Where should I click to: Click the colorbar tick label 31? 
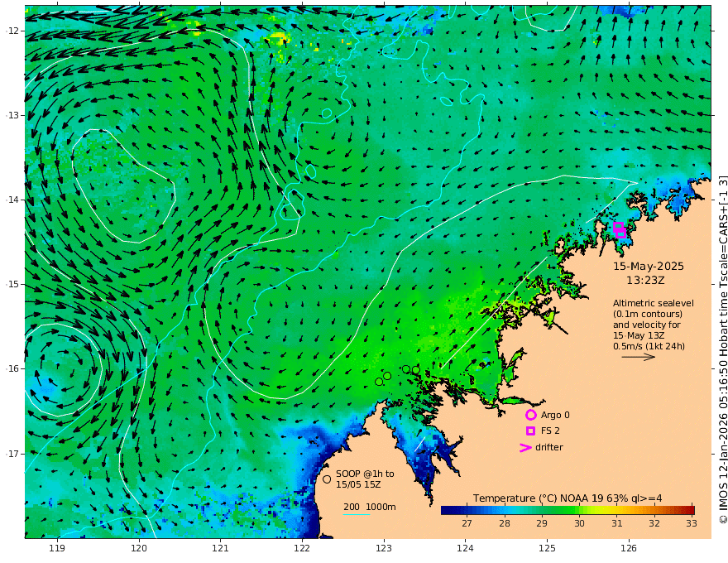click(x=616, y=523)
